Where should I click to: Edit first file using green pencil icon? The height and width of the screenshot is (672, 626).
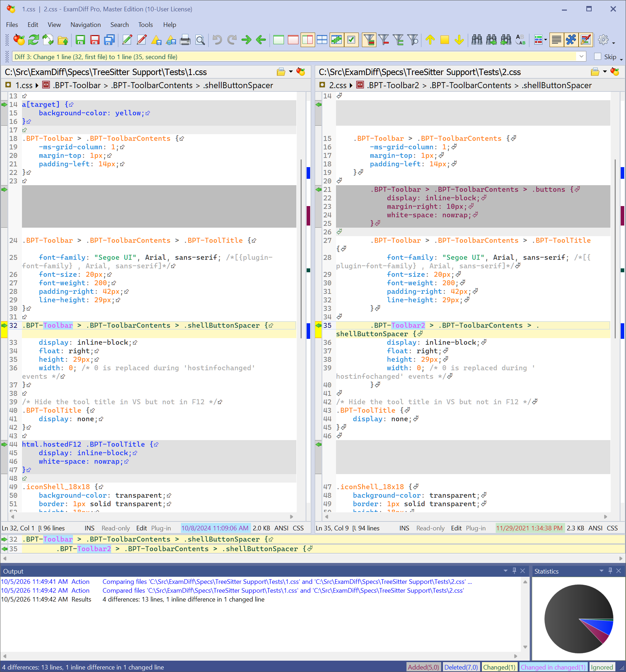click(x=127, y=40)
